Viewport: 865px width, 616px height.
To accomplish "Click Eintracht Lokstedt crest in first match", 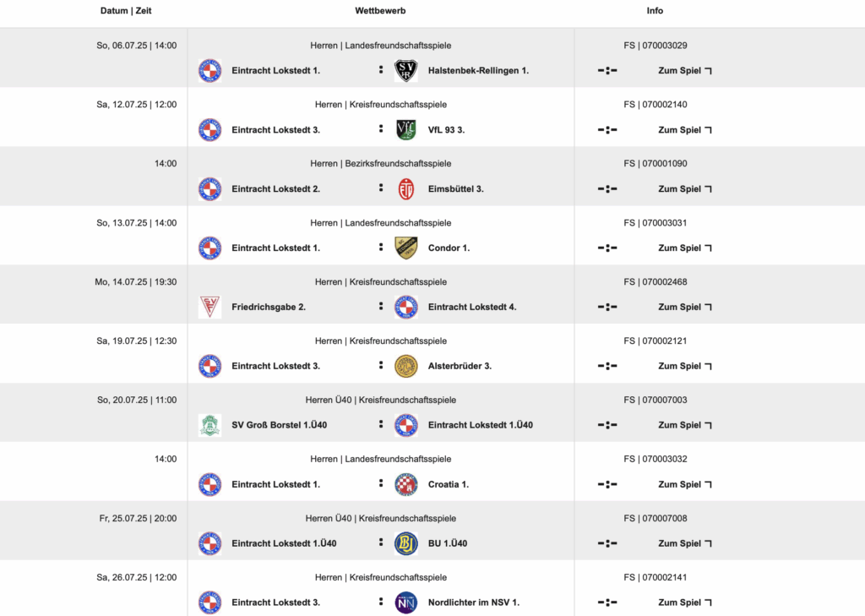I will (x=209, y=71).
